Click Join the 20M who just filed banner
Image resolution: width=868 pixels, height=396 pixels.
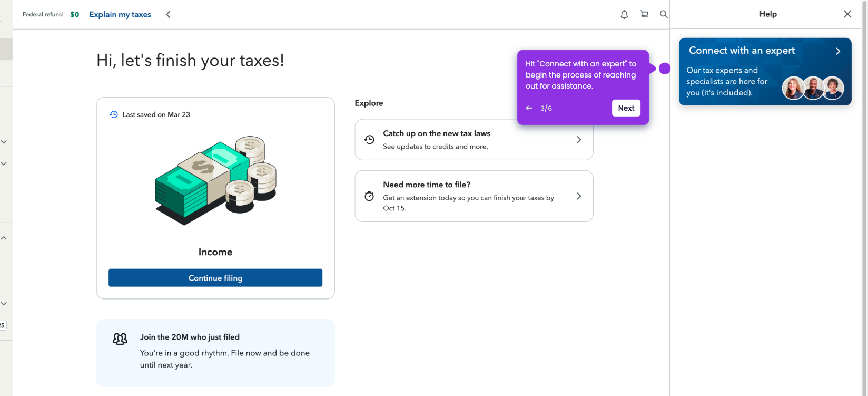pyautogui.click(x=215, y=353)
